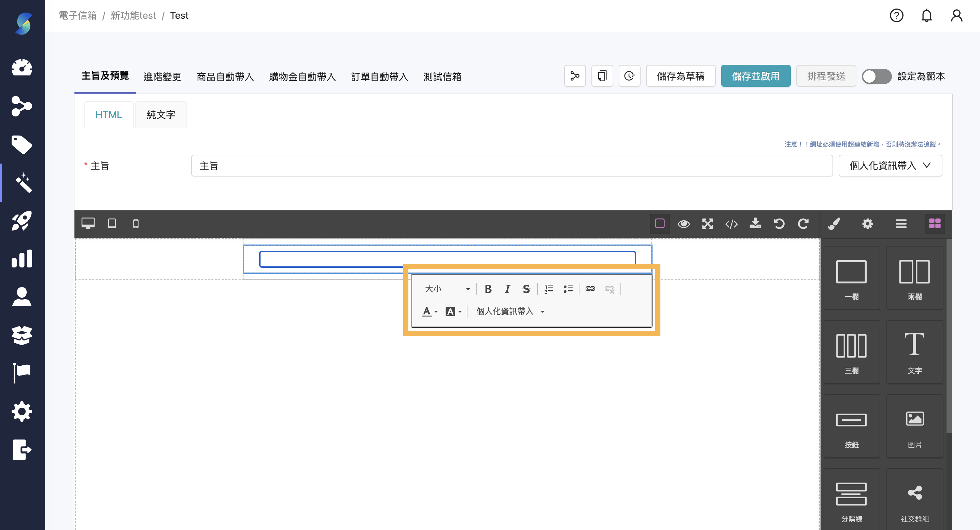Switch to mobile phone preview mode

(x=136, y=224)
